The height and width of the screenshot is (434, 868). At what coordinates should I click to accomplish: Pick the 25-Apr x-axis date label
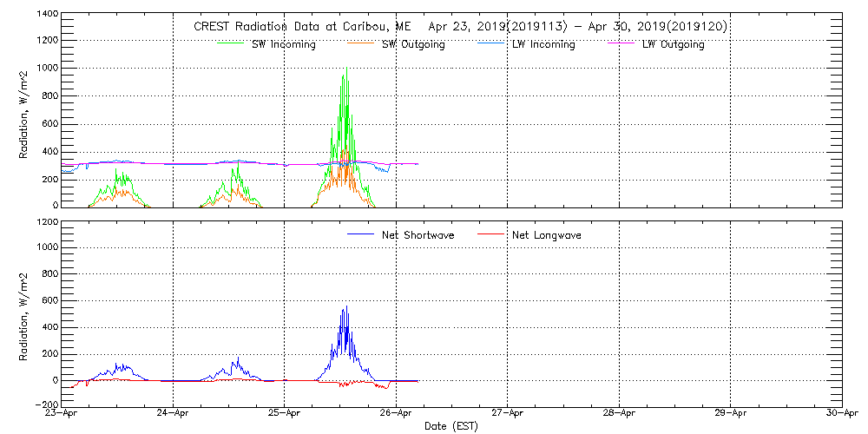[285, 414]
